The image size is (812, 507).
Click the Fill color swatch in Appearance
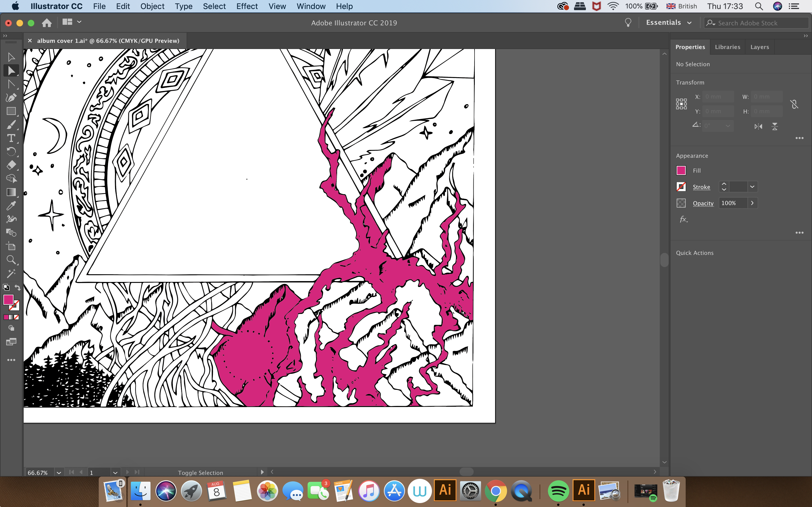pyautogui.click(x=681, y=171)
